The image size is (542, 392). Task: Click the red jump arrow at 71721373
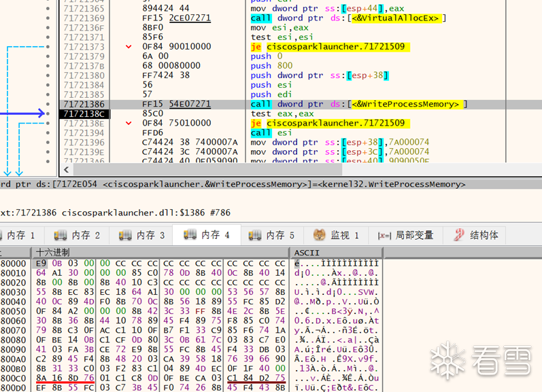(129, 47)
